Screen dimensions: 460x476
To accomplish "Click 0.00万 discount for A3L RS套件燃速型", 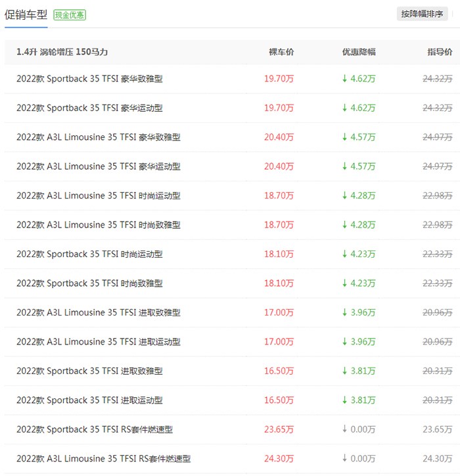I will [x=359, y=459].
